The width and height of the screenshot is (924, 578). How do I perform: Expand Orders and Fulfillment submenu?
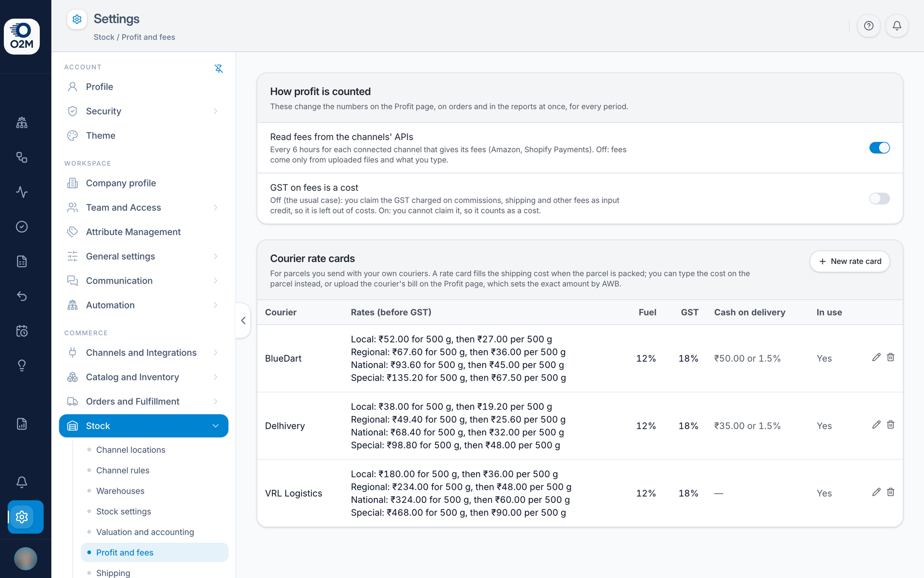143,401
